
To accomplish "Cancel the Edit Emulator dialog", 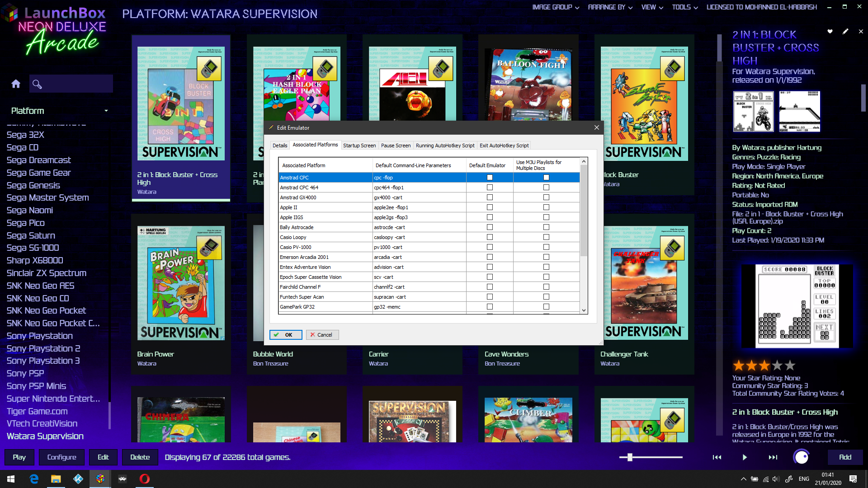I will (x=322, y=335).
